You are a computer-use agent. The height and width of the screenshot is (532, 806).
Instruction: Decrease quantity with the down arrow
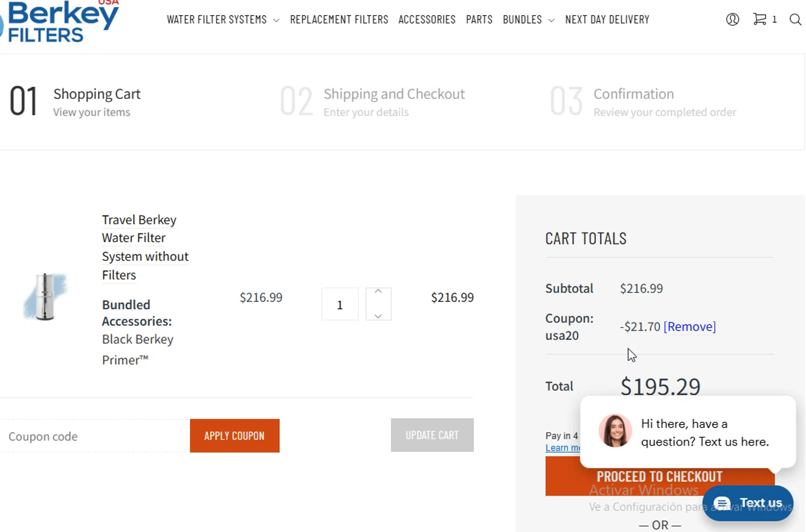[378, 316]
